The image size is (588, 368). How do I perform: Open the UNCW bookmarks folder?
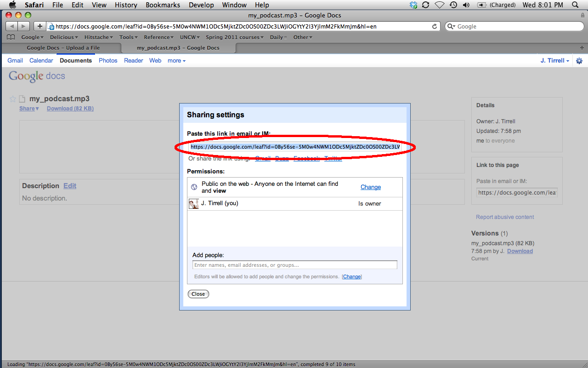click(x=190, y=37)
